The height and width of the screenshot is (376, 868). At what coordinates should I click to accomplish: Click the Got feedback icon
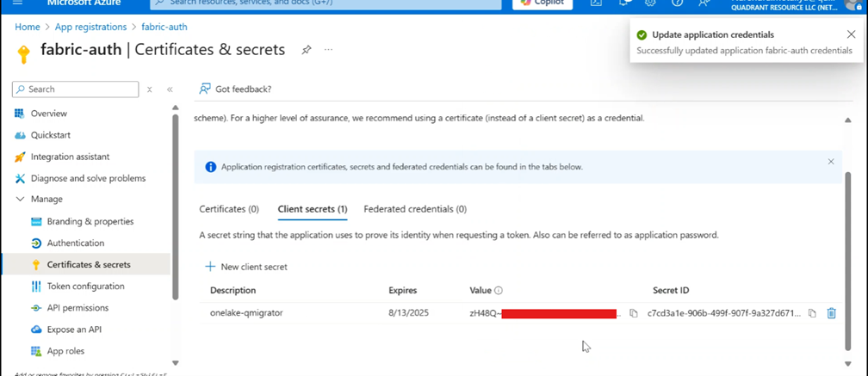pos(205,89)
